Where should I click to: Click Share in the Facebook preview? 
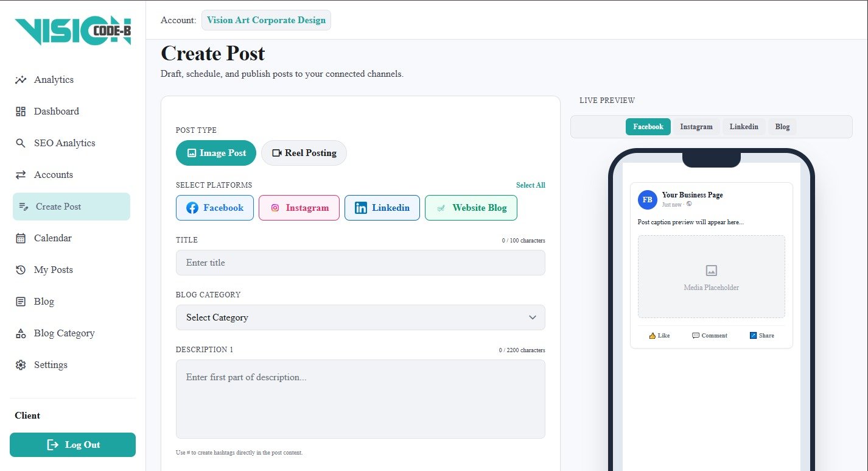[762, 336]
